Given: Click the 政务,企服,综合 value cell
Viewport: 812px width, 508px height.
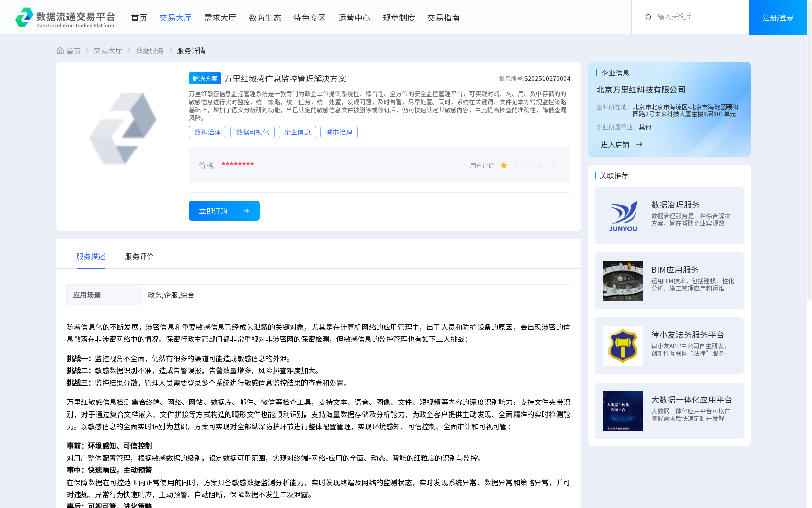Looking at the screenshot, I should tap(356, 295).
